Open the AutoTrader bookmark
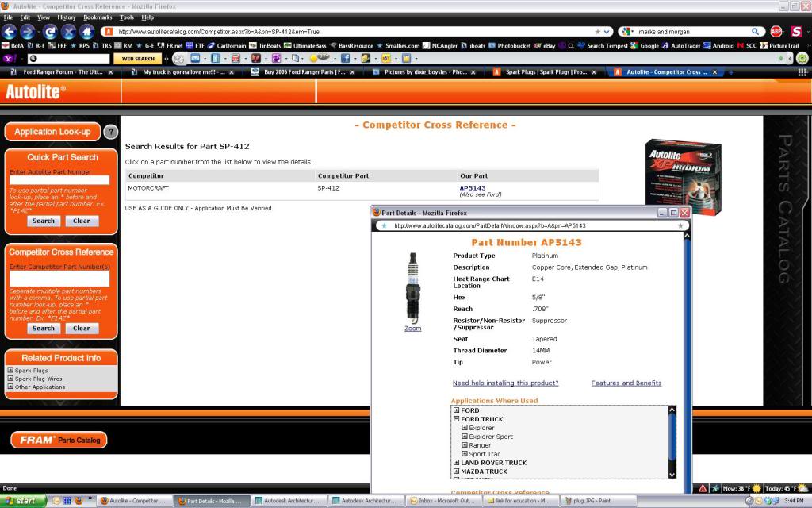This screenshot has height=508, width=812. pos(680,45)
